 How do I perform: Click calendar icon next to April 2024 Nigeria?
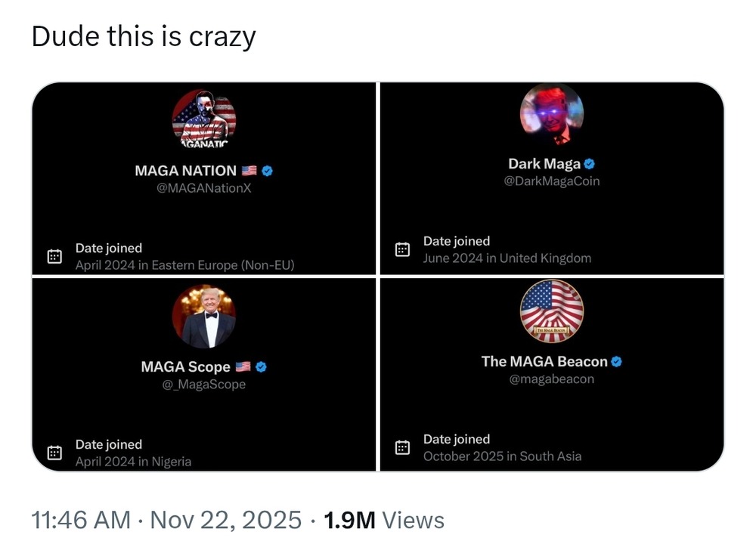click(x=54, y=453)
